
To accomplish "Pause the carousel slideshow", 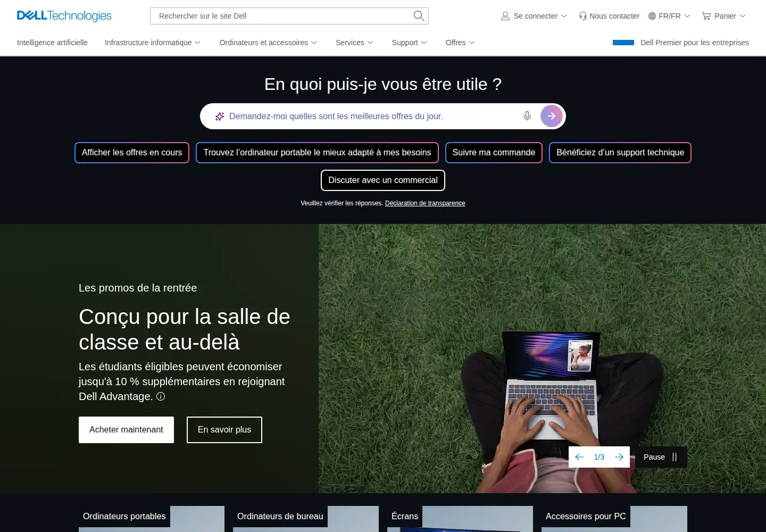I will [x=661, y=457].
